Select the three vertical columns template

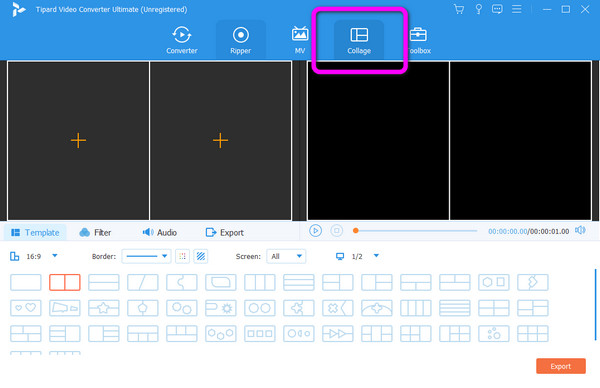coord(260,282)
